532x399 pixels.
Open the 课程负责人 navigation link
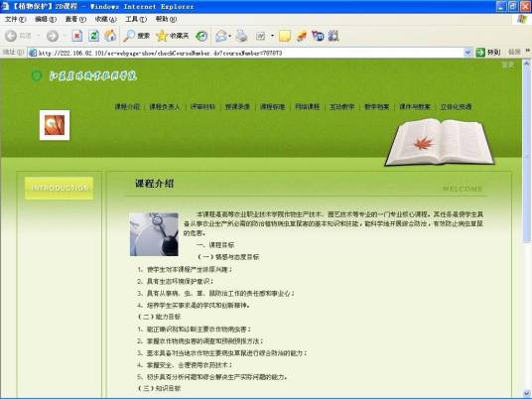tap(165, 107)
